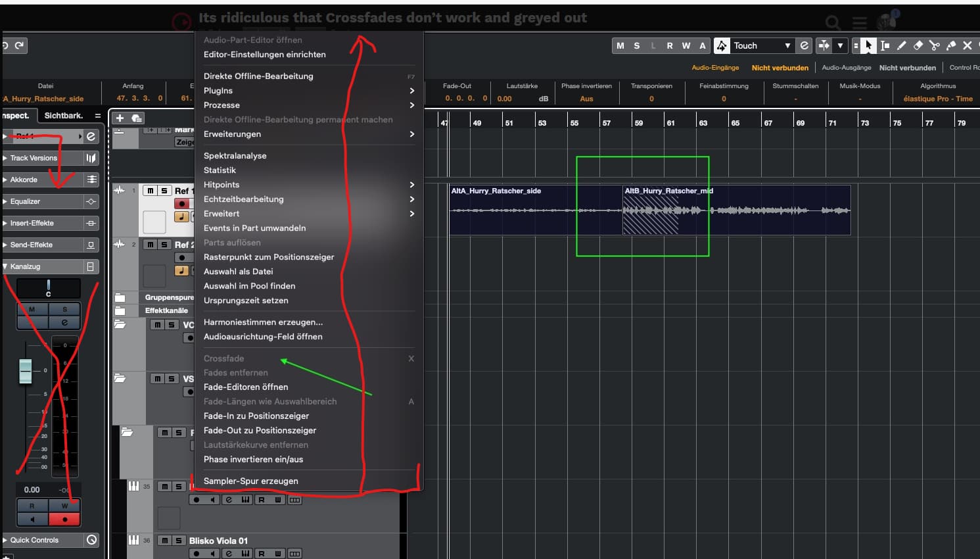Screen dimensions: 980x559
Task: Click the Akkorde section icon
Action: [x=91, y=180]
